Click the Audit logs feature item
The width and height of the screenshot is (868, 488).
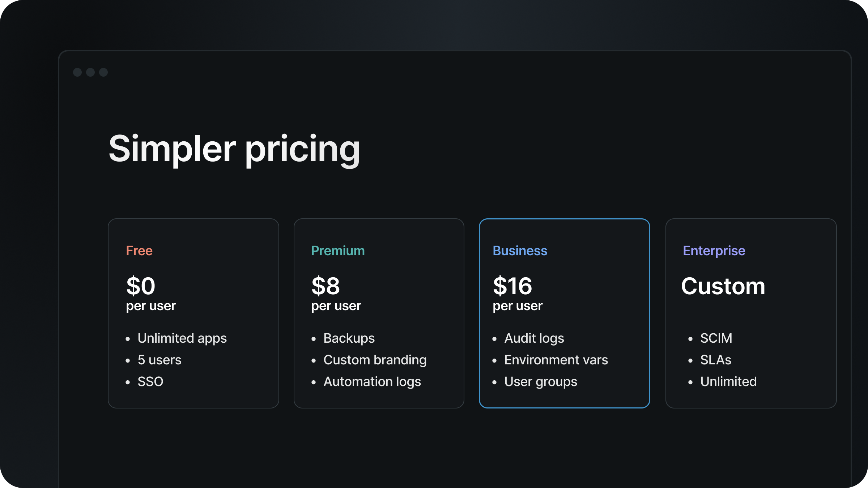point(534,338)
